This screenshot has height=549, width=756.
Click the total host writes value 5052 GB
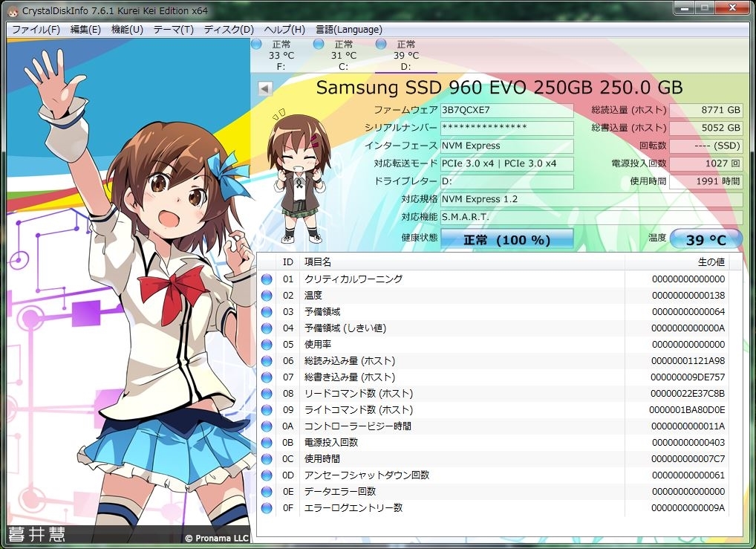point(706,128)
